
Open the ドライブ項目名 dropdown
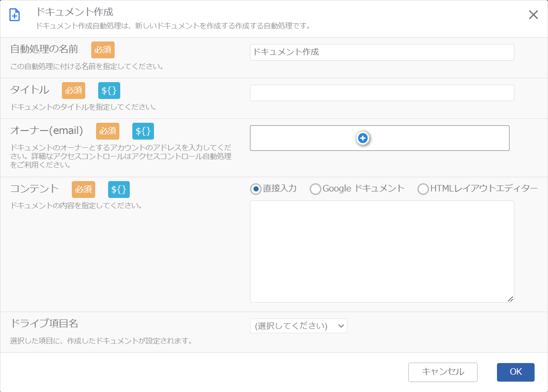click(298, 326)
